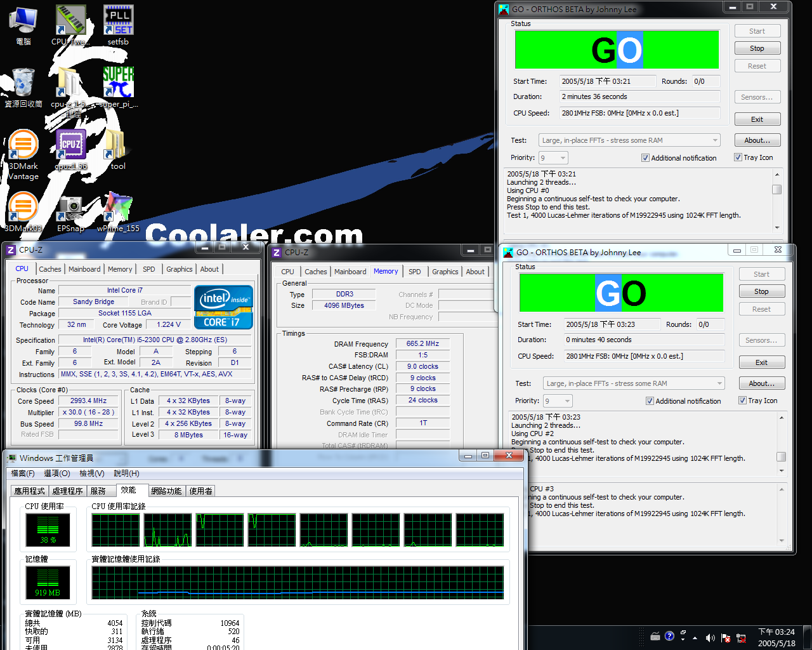This screenshot has height=650, width=812.
Task: Launch the super_pi desktop shortcut
Action: (118, 88)
